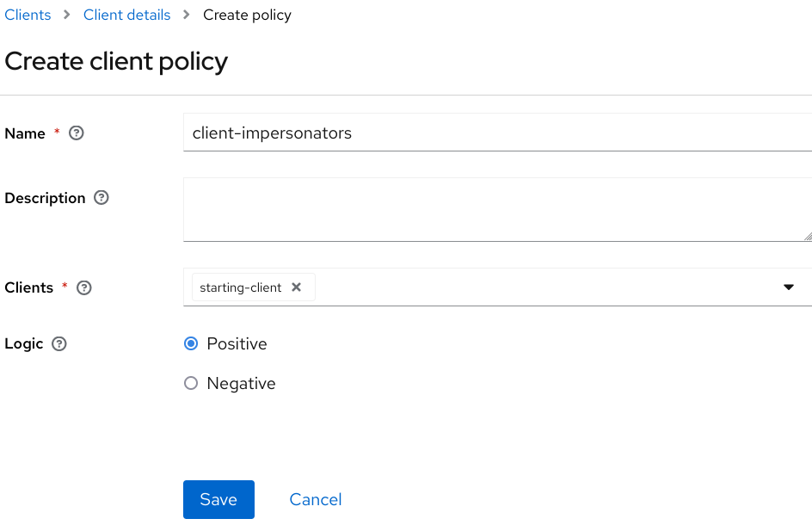This screenshot has height=525, width=812.
Task: Select the Positive logic radio button
Action: click(x=191, y=343)
